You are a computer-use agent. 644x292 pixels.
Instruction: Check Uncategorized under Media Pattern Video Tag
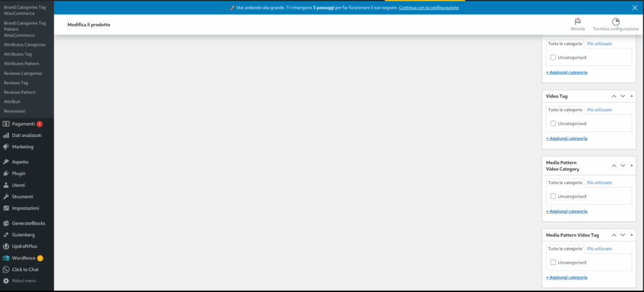pos(553,262)
